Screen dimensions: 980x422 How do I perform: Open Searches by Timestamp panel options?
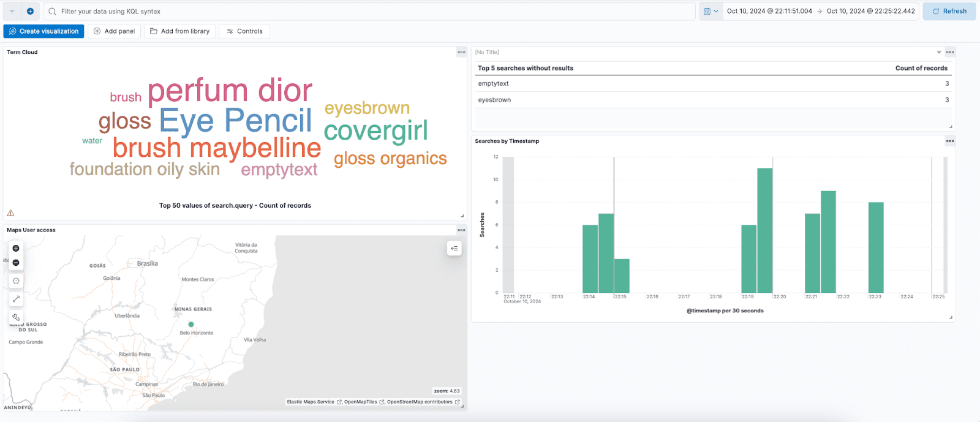949,141
